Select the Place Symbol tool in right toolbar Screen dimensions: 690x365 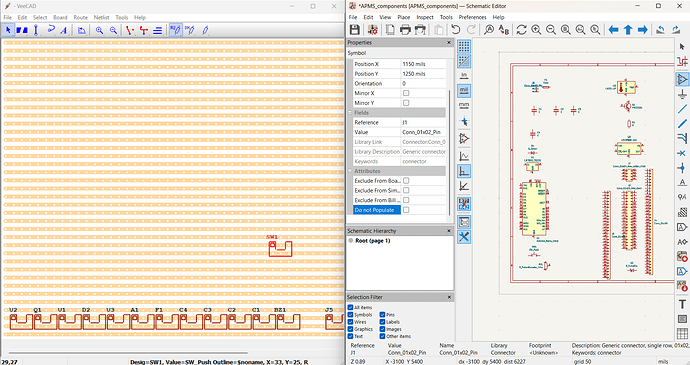(x=682, y=79)
